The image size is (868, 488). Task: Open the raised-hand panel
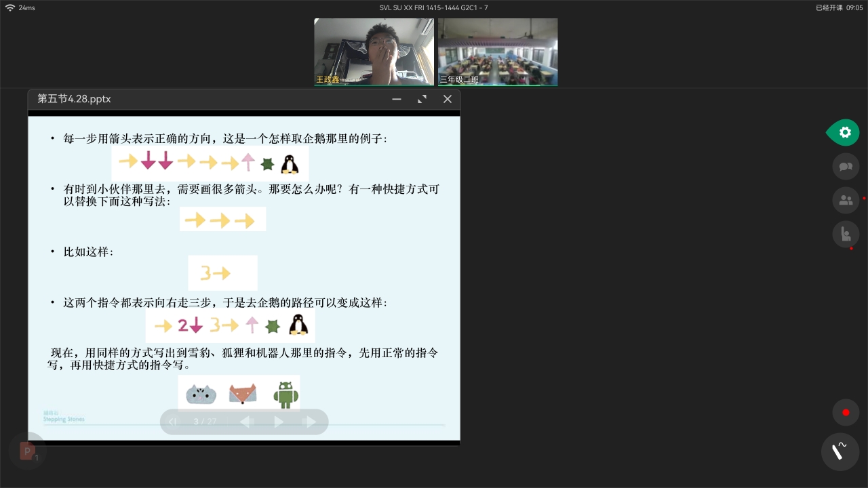846,235
